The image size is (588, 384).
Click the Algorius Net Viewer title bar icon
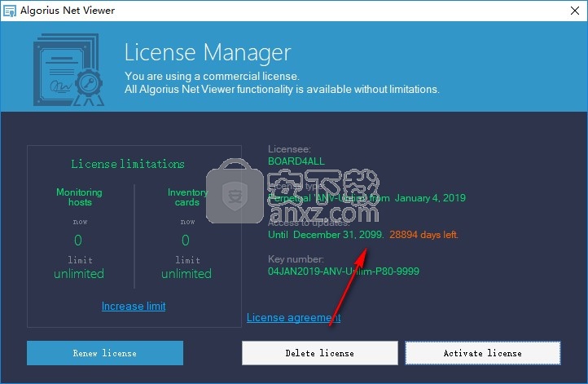click(x=10, y=11)
